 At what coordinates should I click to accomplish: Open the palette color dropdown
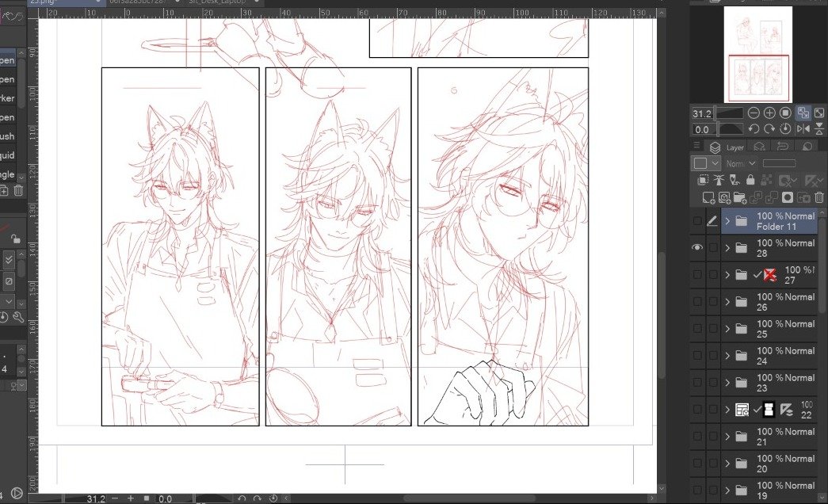click(706, 163)
